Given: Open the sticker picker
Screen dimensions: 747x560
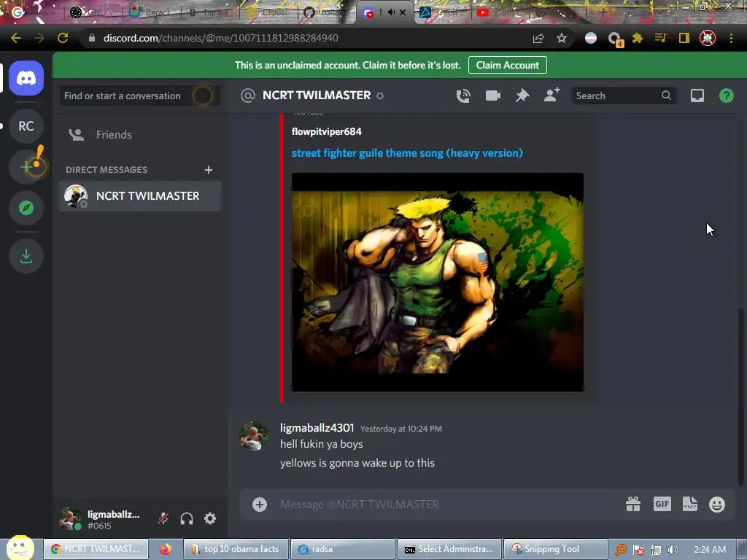Looking at the screenshot, I should (x=690, y=504).
